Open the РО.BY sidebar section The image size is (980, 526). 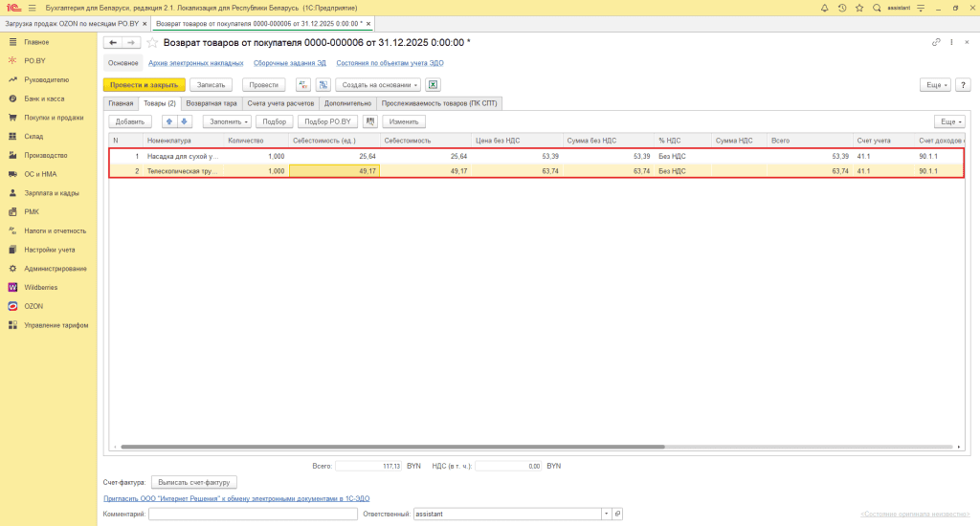point(35,61)
